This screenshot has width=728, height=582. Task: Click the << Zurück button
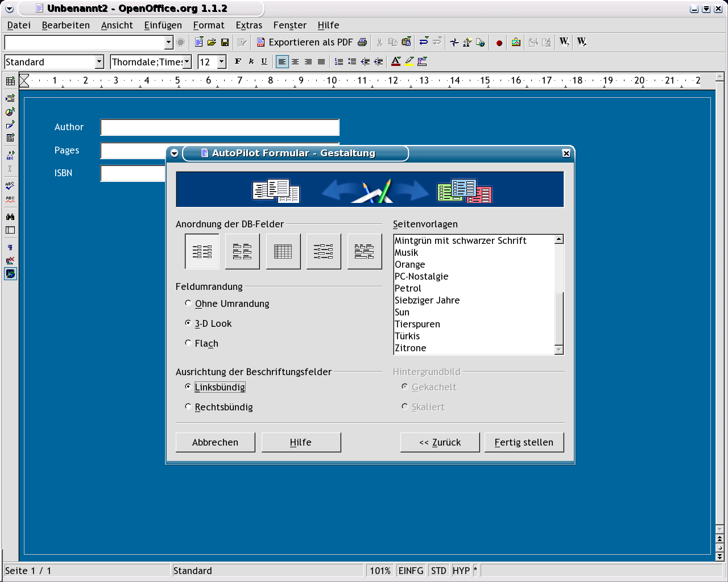coord(440,442)
